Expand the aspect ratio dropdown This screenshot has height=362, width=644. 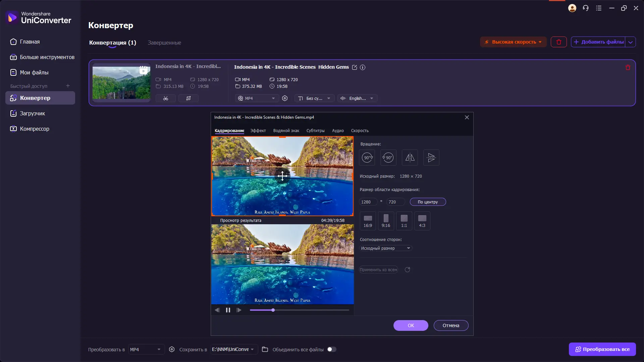click(x=386, y=248)
